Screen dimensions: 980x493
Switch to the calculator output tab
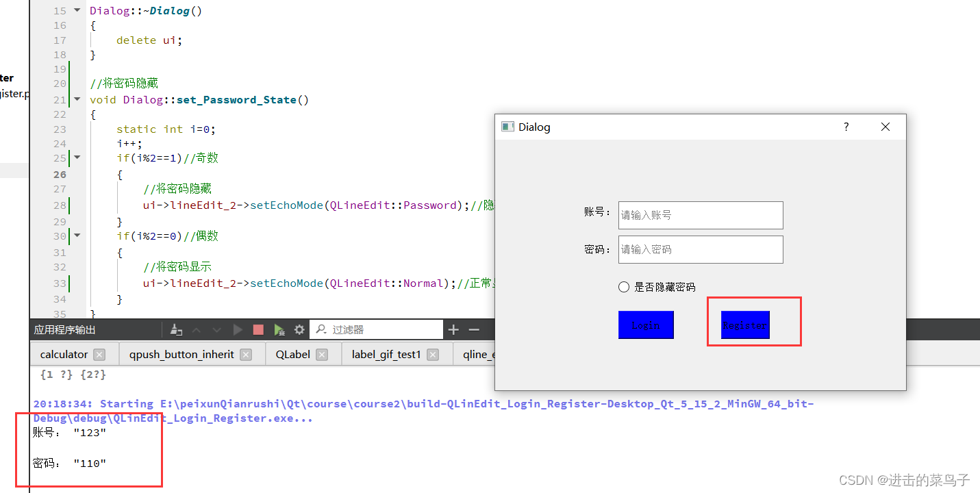[63, 354]
